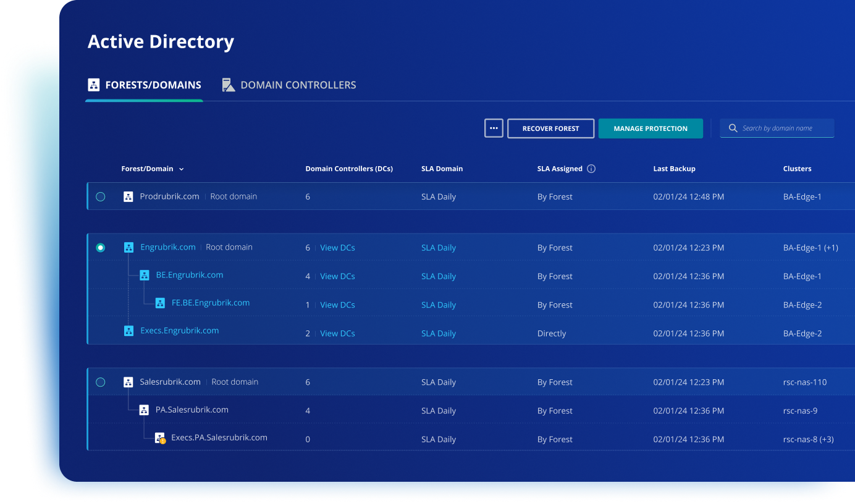This screenshot has width=855, height=504.
Task: Click the DC count 0 for Execs.PA.Salesrubrik.com
Action: click(308, 439)
